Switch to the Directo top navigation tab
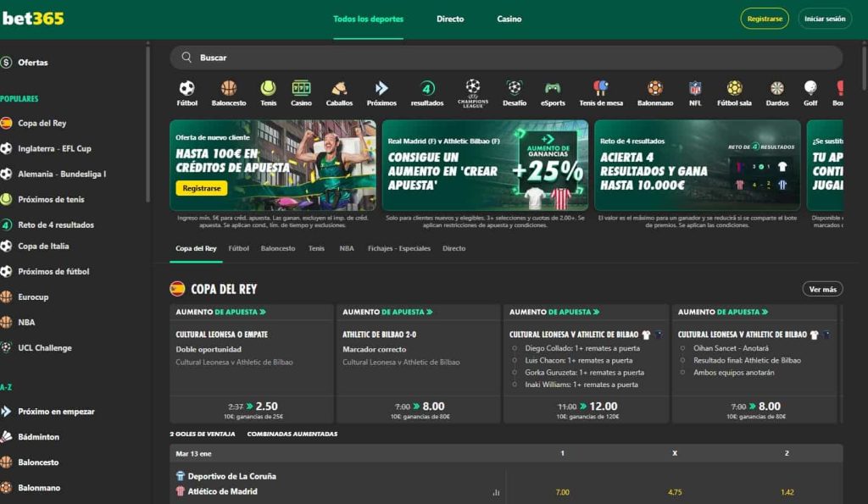Viewport: 868px width, 504px height. click(x=450, y=19)
